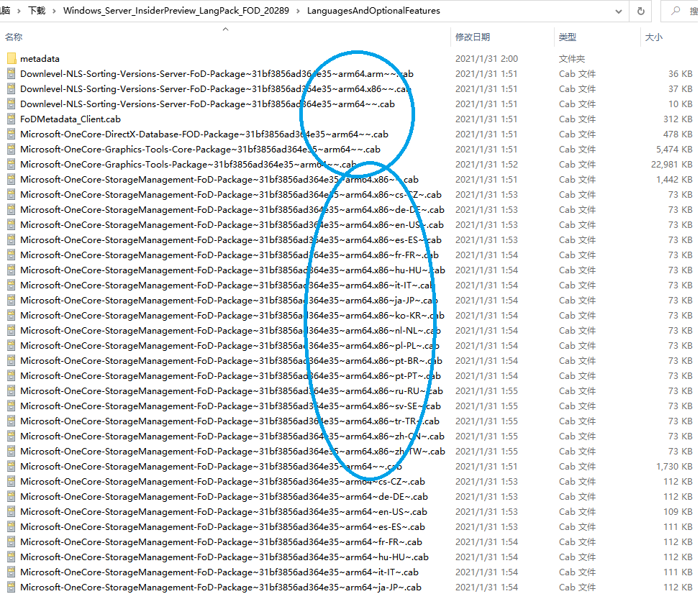Image resolution: width=700 pixels, height=599 pixels.
Task: Select StorageManagement arm64~fr-FR cab name
Action: click(221, 542)
